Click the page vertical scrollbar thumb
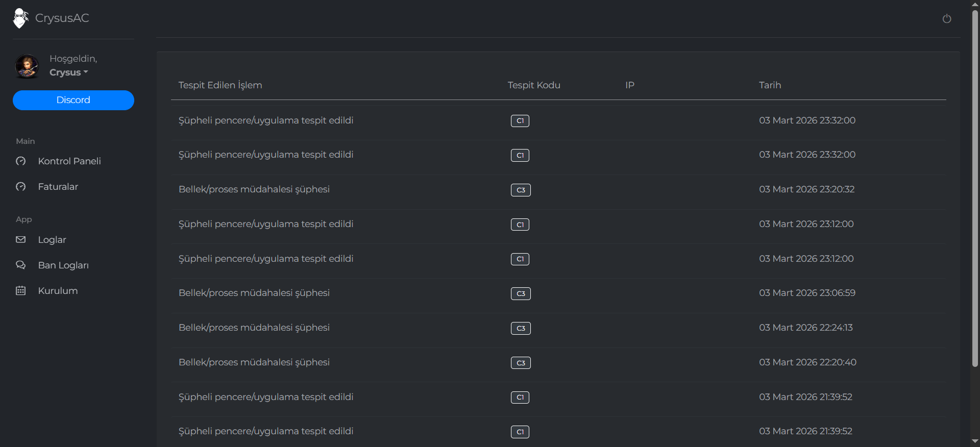Image resolution: width=980 pixels, height=447 pixels. pos(975,189)
